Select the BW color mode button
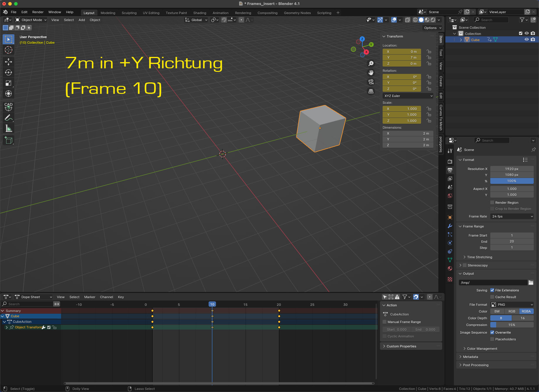This screenshot has height=392, width=539. point(497,311)
